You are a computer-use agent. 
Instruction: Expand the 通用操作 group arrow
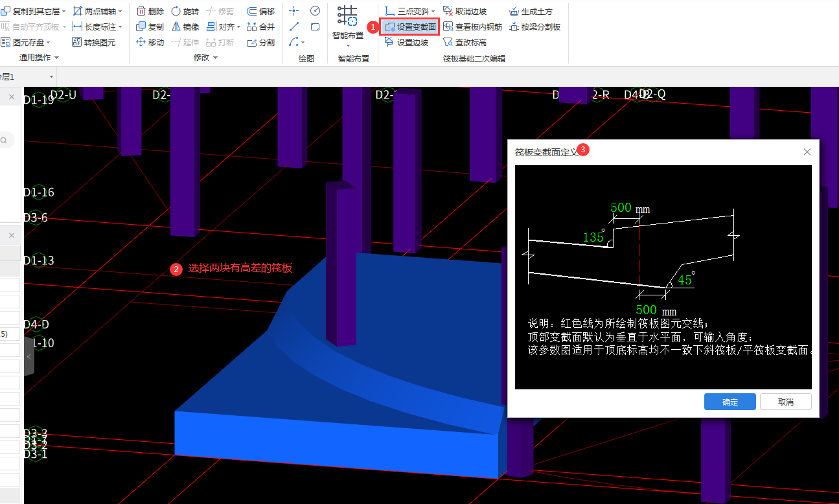pos(56,58)
